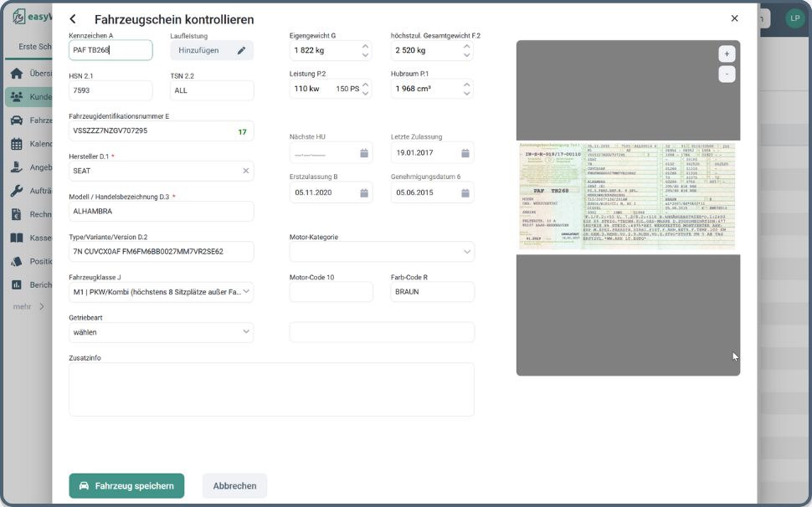Click the scanned Fahrzeugschein document image

click(x=627, y=196)
